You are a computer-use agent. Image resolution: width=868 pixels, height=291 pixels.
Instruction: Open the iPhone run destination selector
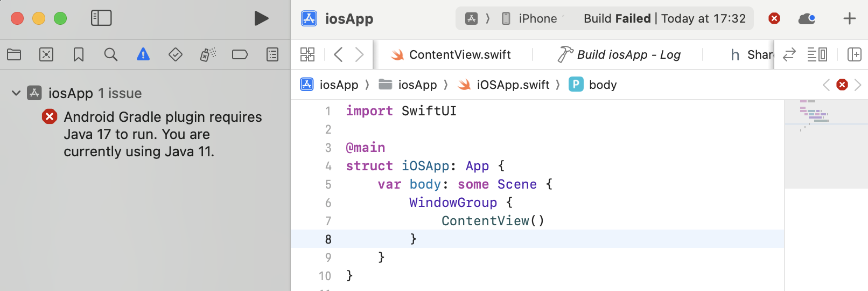(x=530, y=18)
